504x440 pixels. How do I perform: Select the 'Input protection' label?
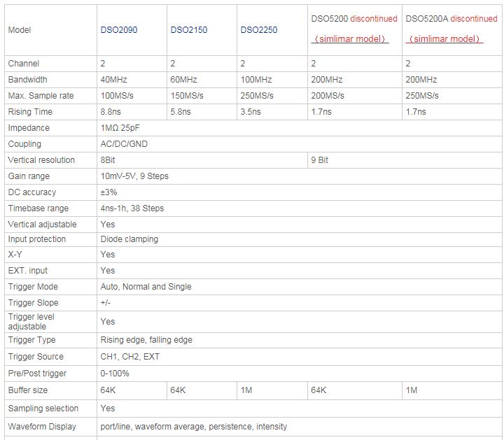37,239
